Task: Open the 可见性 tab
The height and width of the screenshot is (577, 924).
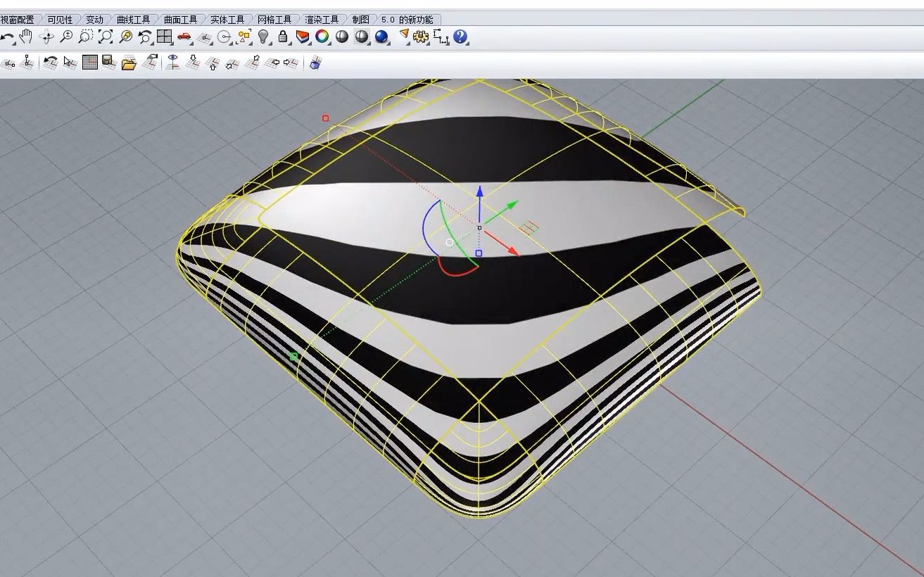Action: pyautogui.click(x=60, y=20)
